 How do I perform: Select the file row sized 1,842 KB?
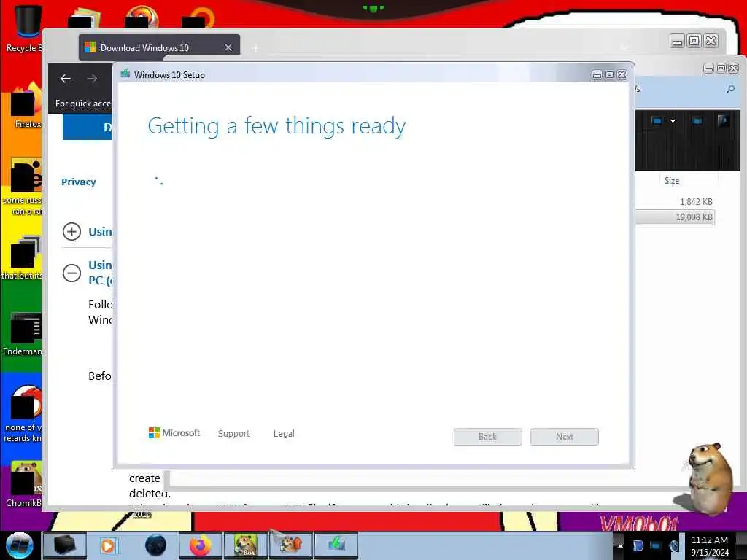675,202
